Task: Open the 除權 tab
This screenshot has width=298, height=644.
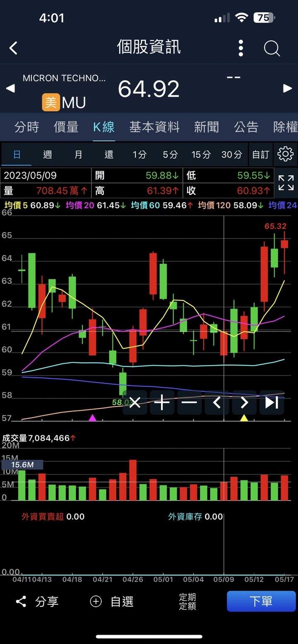Action: click(x=286, y=127)
